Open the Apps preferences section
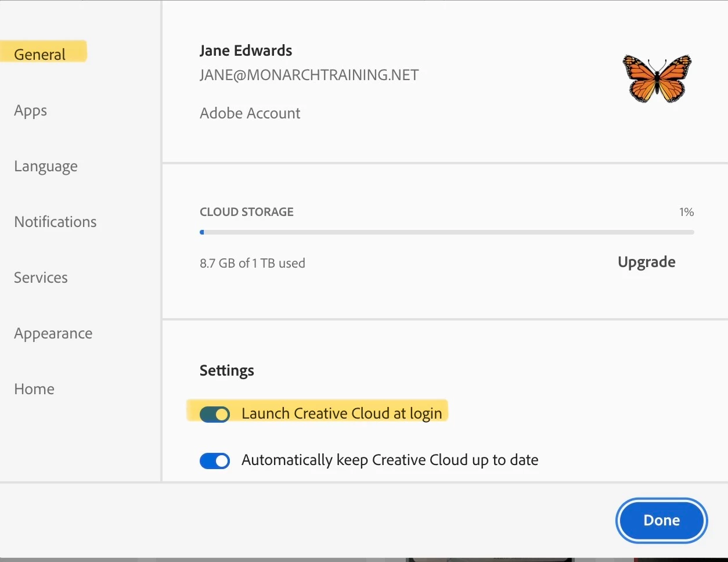Image resolution: width=728 pixels, height=562 pixels. click(x=31, y=110)
